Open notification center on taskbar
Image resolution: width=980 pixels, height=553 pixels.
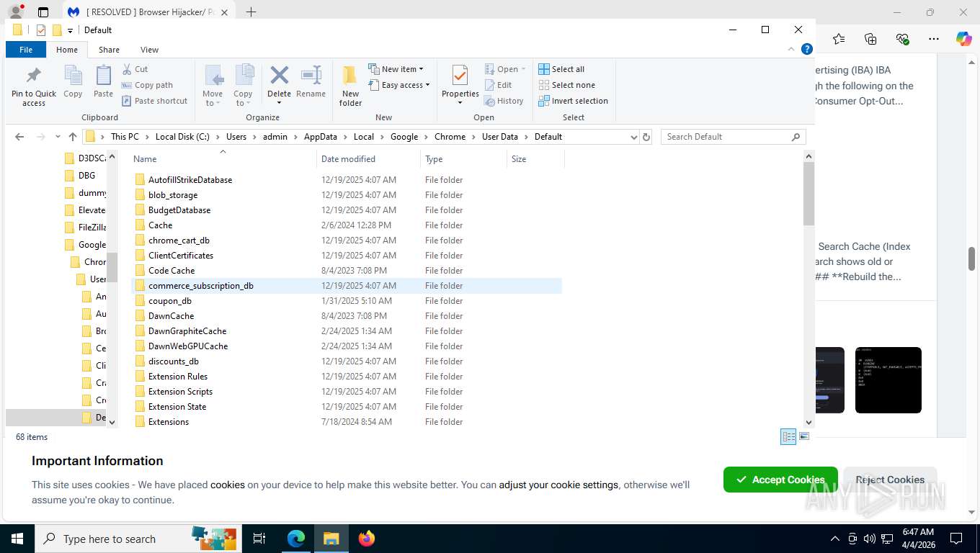(x=956, y=538)
